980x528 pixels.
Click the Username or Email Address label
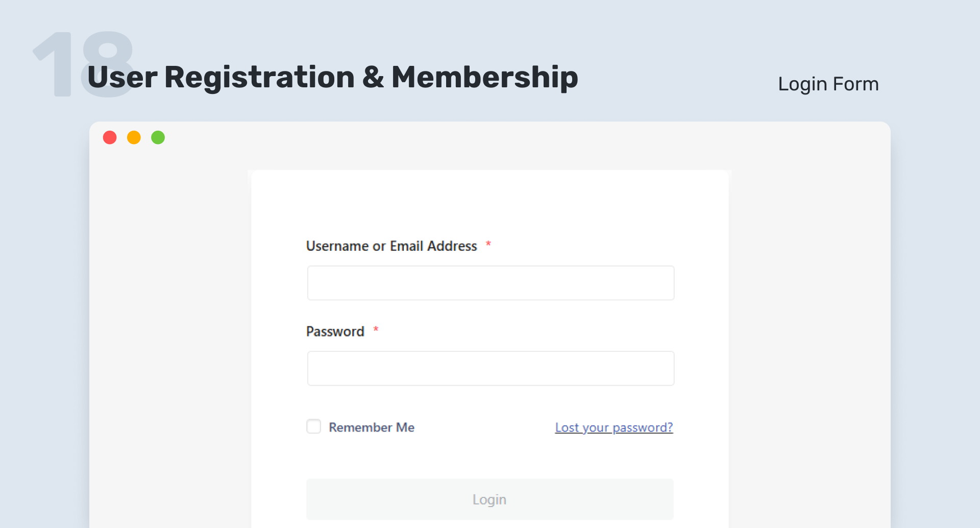point(391,246)
